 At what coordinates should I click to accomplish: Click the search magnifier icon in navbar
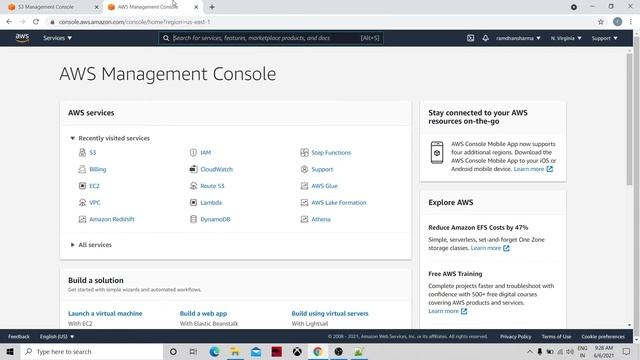pyautogui.click(x=166, y=38)
